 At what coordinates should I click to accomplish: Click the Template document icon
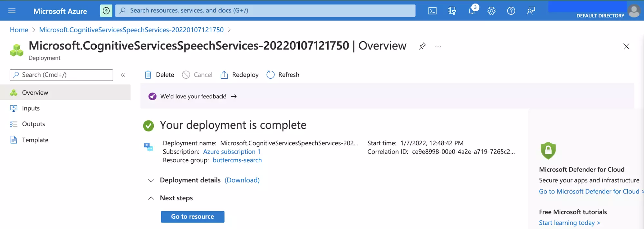[14, 140]
